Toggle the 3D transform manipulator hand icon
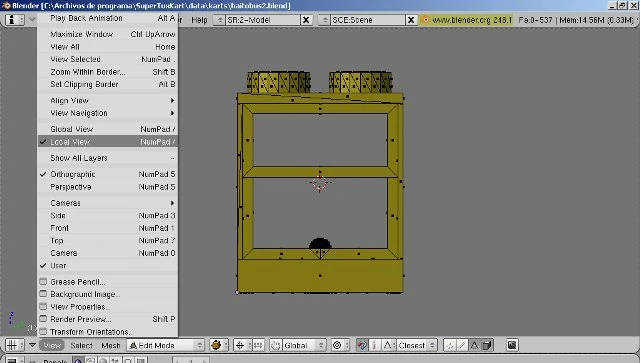This screenshot has width=640, height=363. point(276,345)
